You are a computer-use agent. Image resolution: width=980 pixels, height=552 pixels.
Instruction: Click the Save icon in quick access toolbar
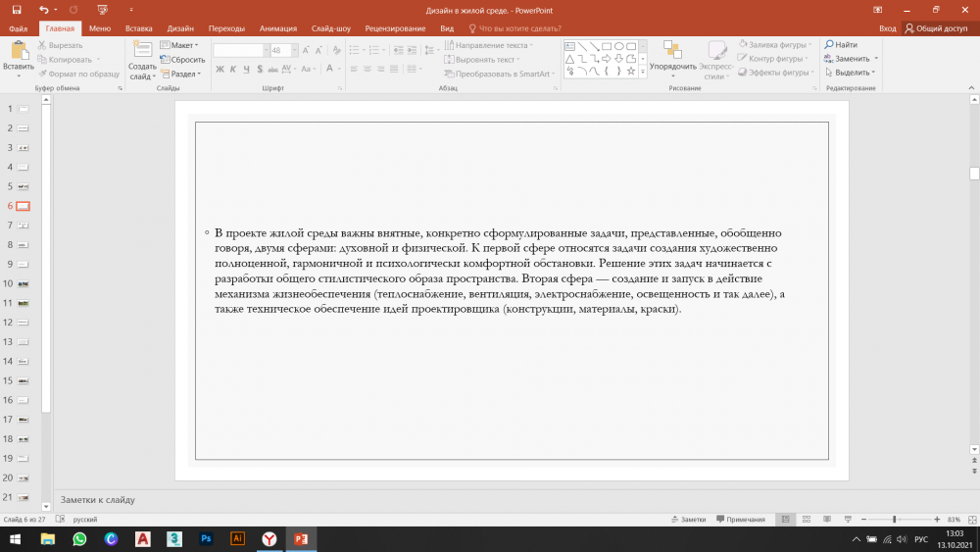[x=17, y=9]
